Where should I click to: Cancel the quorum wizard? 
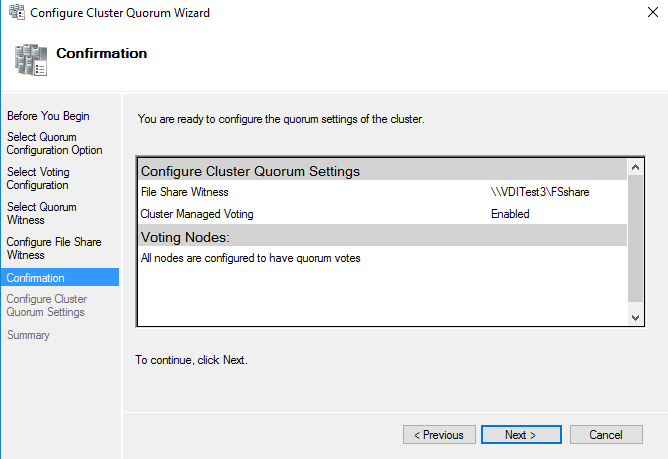click(605, 435)
